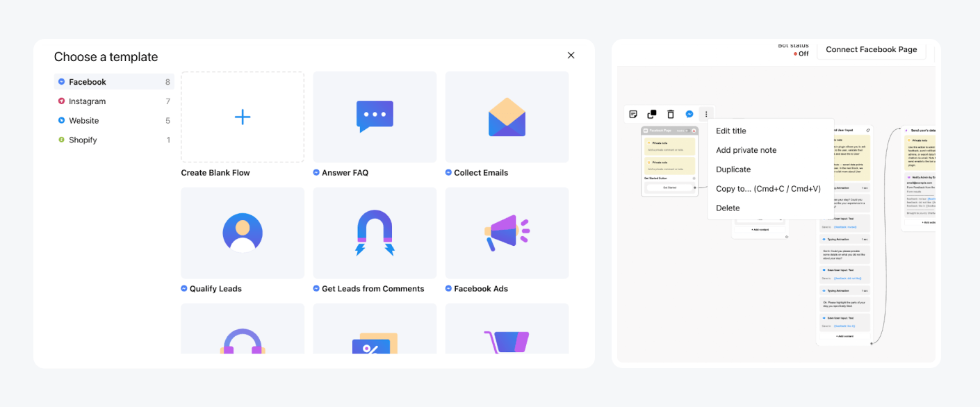Open the three-dot options icon on the toolbar
The height and width of the screenshot is (407, 980).
pos(705,114)
